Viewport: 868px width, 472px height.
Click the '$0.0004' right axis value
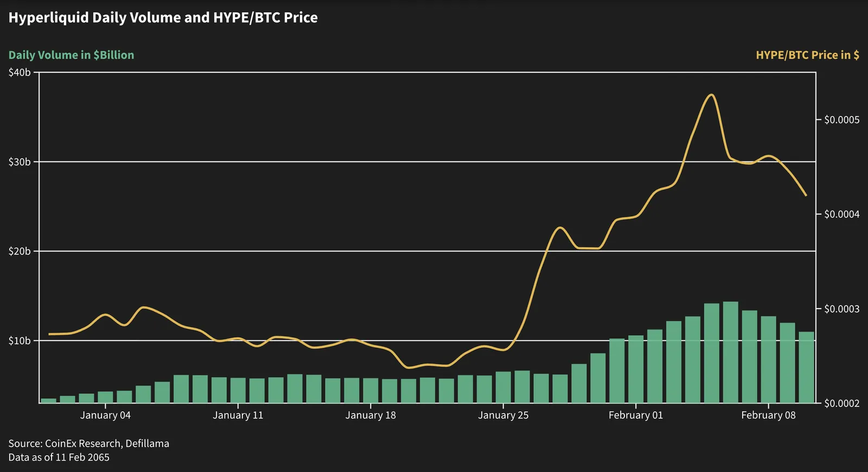click(841, 214)
